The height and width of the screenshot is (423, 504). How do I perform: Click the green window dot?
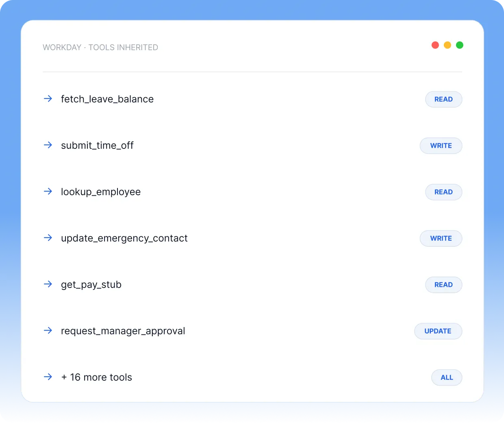point(460,45)
